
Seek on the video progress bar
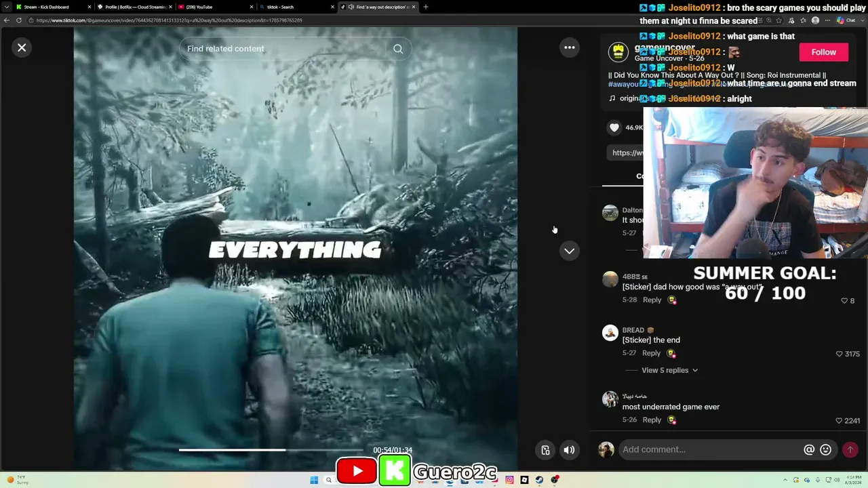click(271, 449)
